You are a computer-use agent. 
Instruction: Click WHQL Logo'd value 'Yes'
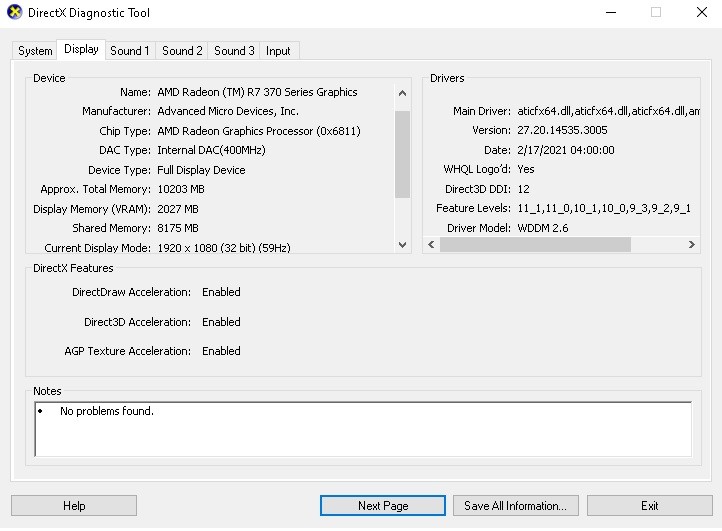tap(526, 169)
